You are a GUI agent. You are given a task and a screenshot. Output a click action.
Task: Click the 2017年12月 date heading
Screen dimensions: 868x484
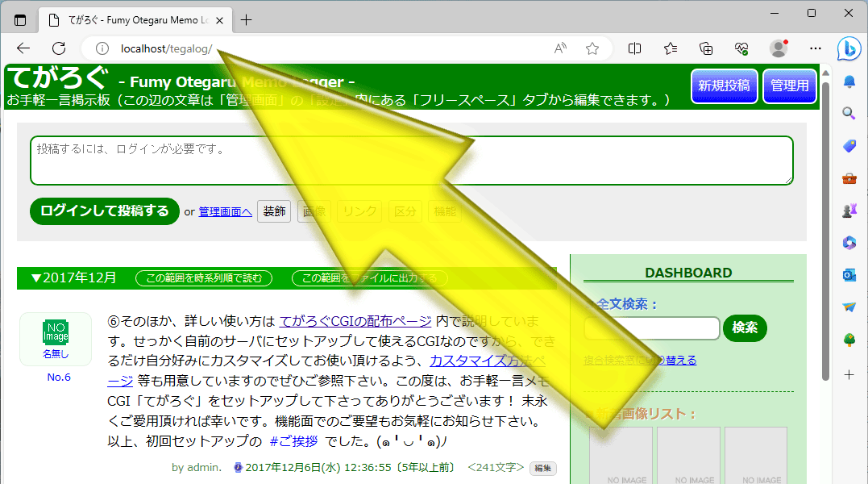74,277
